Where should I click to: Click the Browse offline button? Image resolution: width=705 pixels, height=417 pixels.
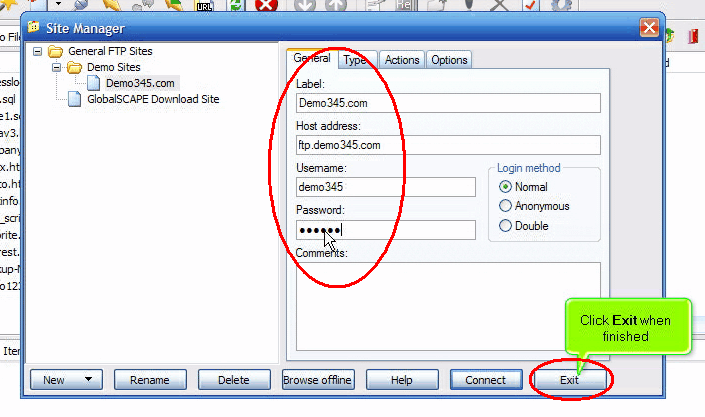318,380
